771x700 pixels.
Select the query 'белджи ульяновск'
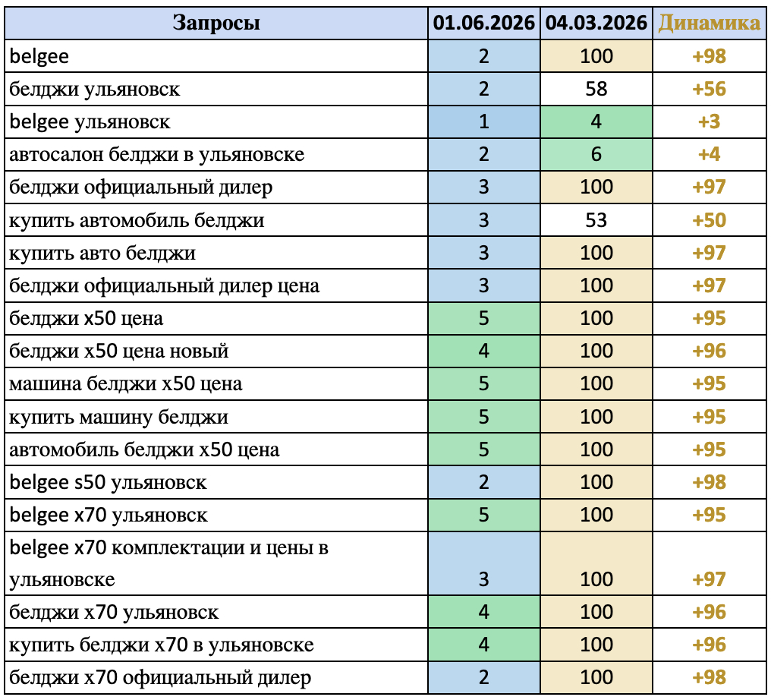point(216,89)
